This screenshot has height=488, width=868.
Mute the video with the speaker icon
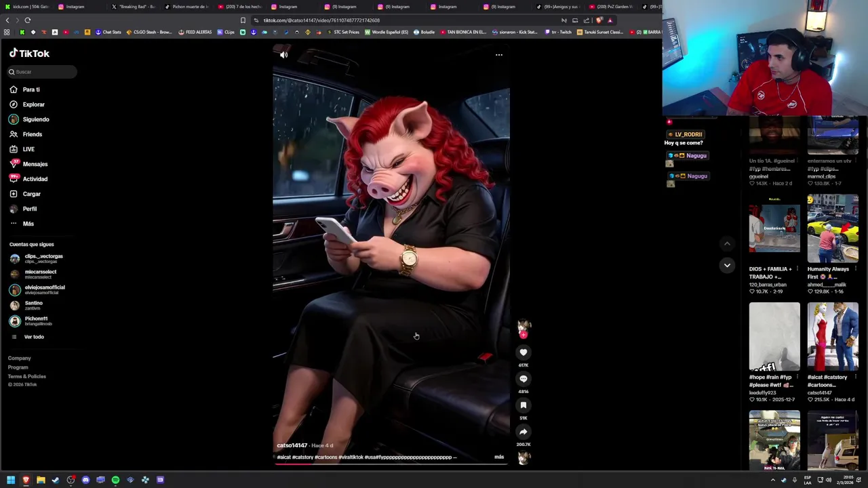(283, 55)
